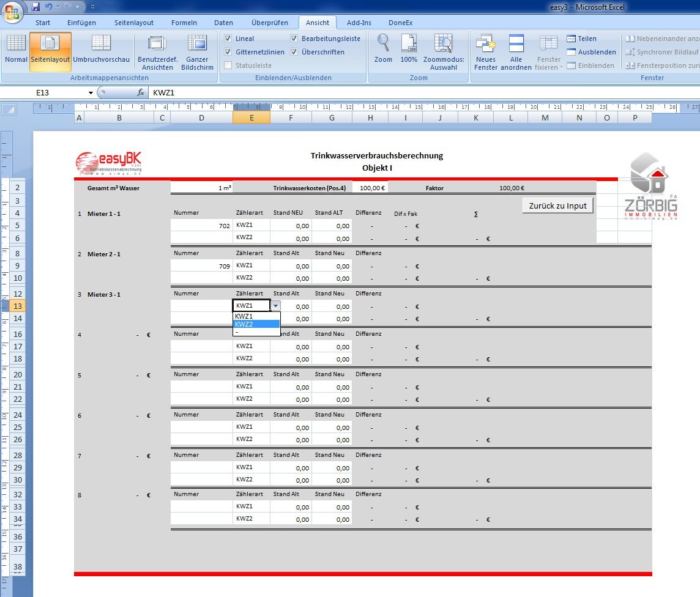This screenshot has height=597, width=700.
Task: Open the Add-Ins ribbon tab
Action: point(359,23)
